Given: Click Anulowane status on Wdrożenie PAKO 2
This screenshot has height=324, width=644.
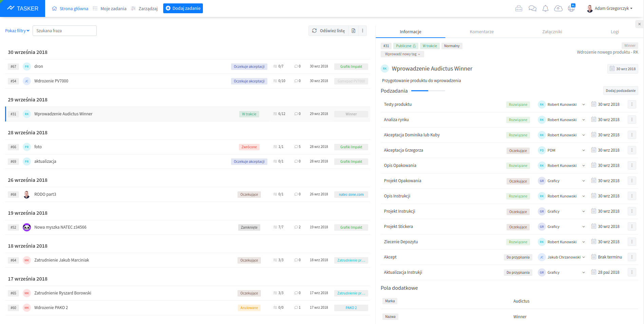Looking at the screenshot, I should coord(249,308).
